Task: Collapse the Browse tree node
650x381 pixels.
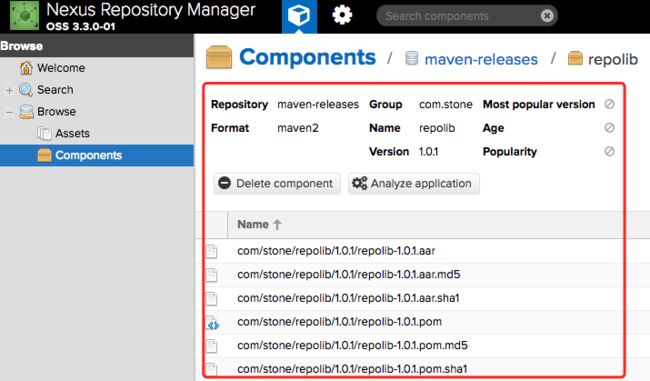Action: coord(9,112)
